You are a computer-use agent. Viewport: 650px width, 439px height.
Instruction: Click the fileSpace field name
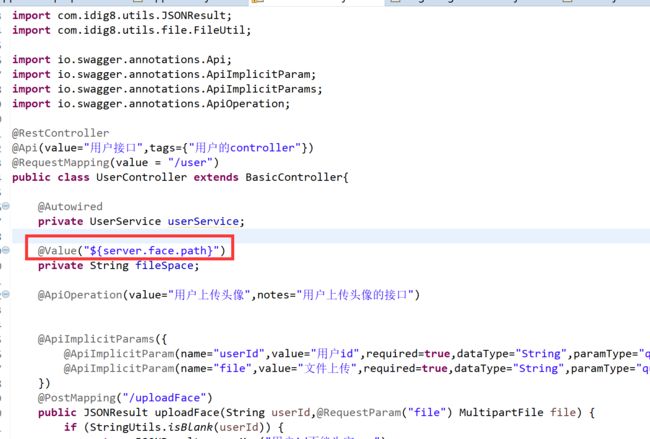[x=164, y=266]
